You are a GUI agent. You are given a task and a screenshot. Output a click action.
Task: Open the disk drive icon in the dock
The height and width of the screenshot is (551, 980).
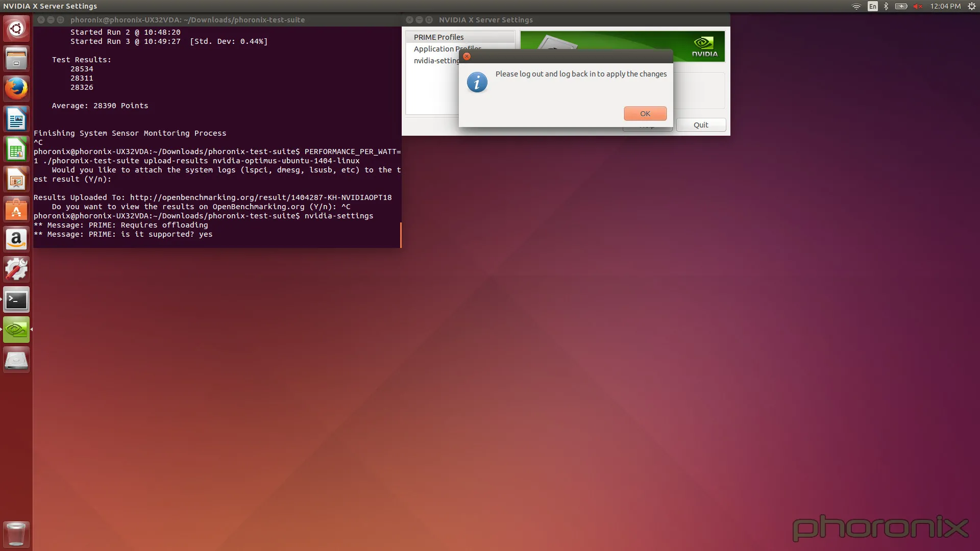pos(16,360)
